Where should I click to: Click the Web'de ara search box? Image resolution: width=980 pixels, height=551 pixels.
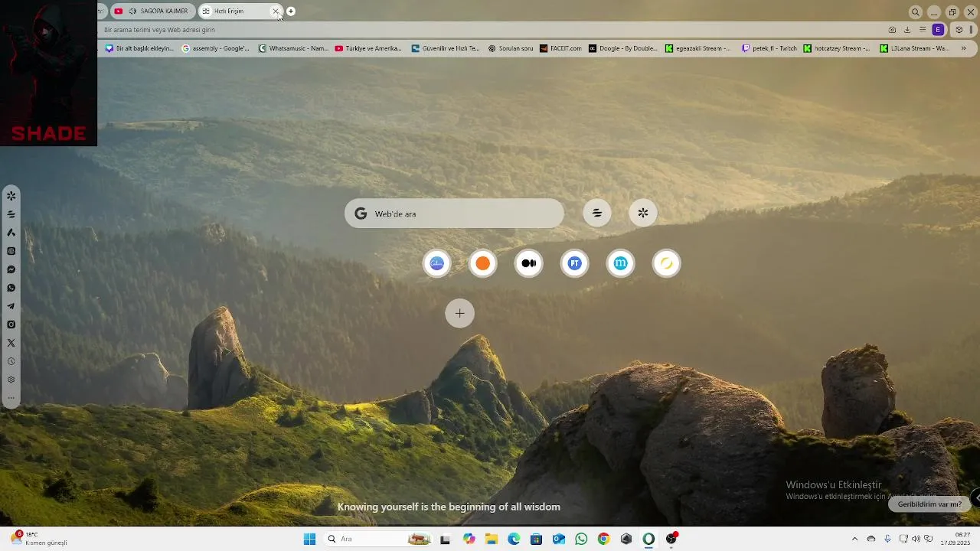point(454,214)
